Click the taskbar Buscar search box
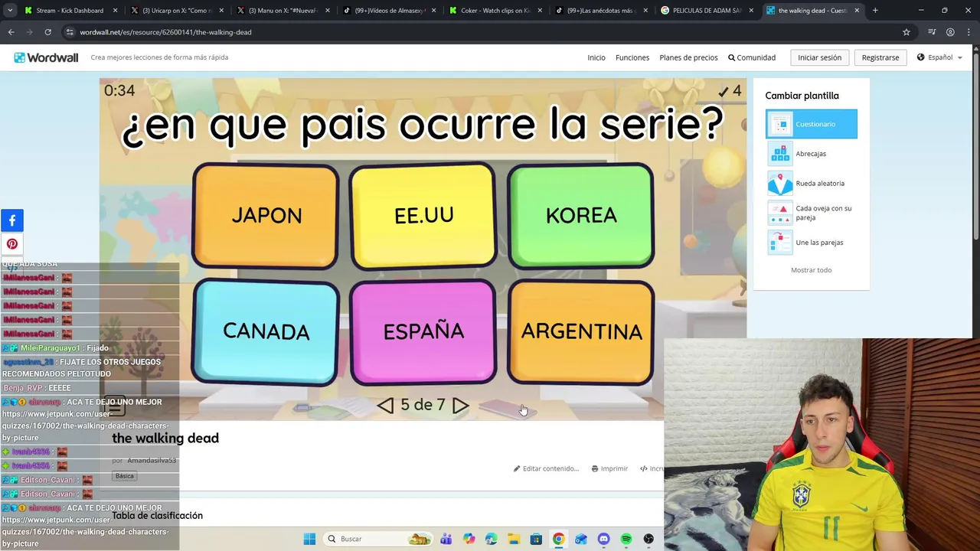The width and height of the screenshot is (980, 551). coord(377,539)
